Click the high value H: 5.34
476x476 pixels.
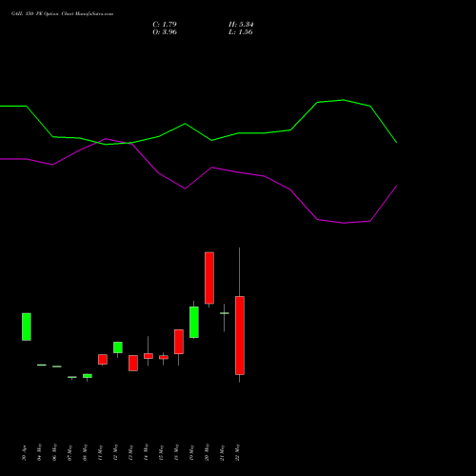click(x=241, y=25)
